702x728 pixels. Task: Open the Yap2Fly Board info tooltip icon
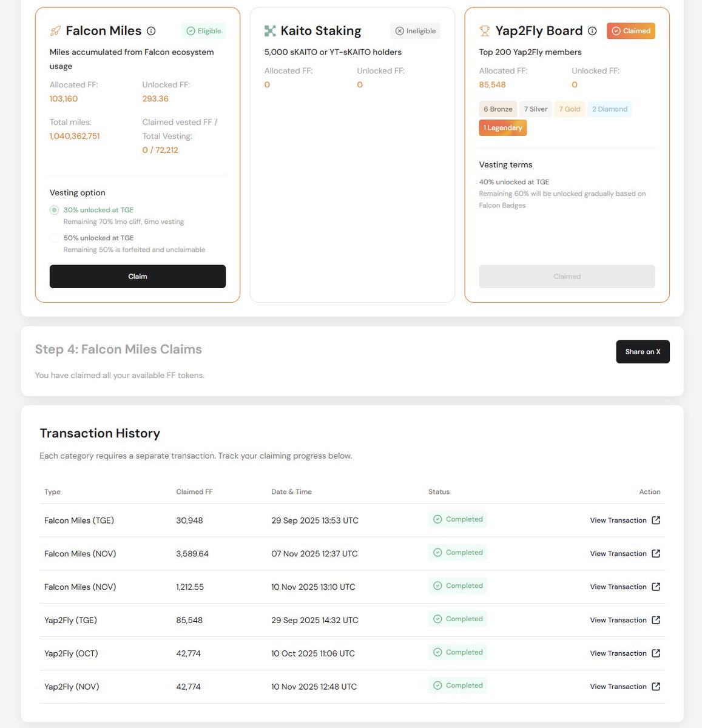click(592, 31)
